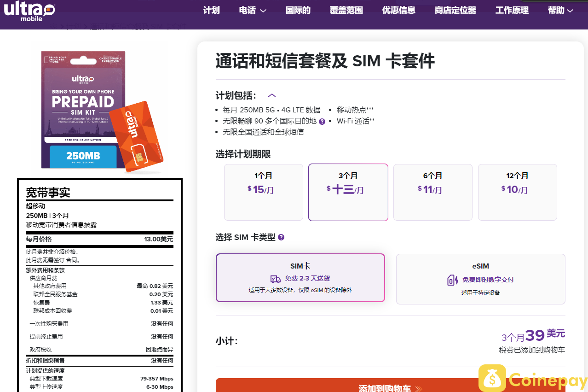This screenshot has width=588, height=392.
Task: Choose the 12个月 $10 plan
Action: coord(518,192)
